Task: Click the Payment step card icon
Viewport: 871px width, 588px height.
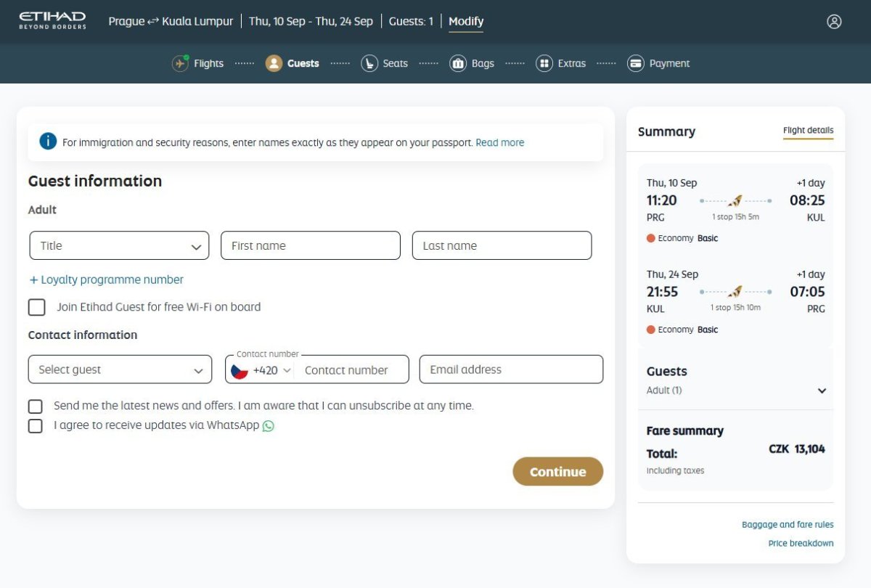Action: 636,63
